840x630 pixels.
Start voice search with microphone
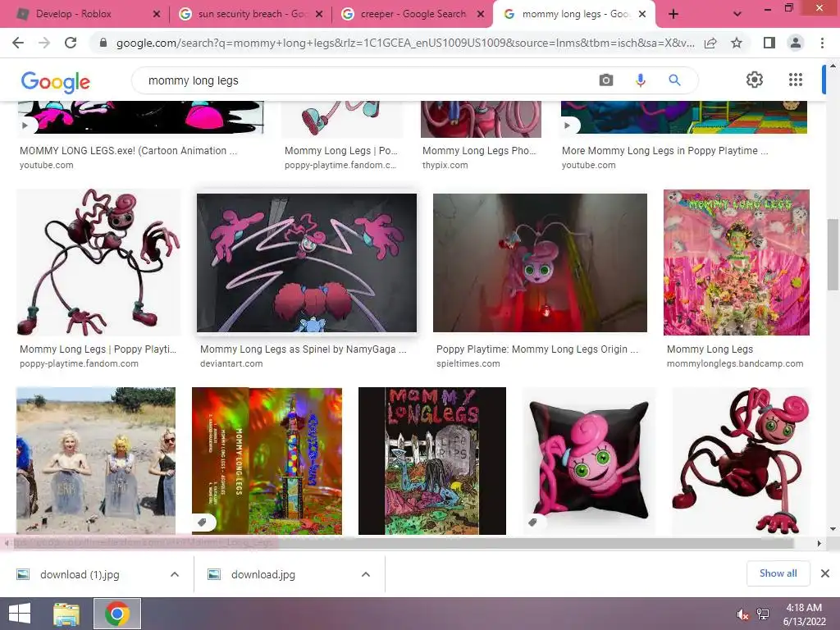coord(640,80)
